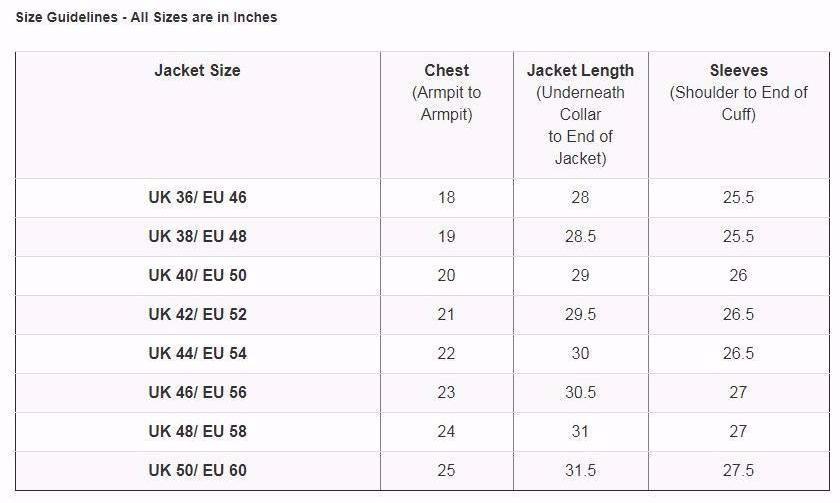This screenshot has height=503, width=840.
Task: Click the UK 46/ EU 56 size label
Action: click(x=198, y=392)
